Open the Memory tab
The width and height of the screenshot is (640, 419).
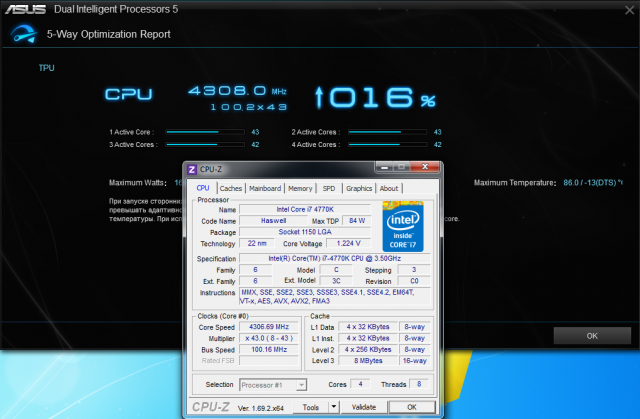click(300, 188)
